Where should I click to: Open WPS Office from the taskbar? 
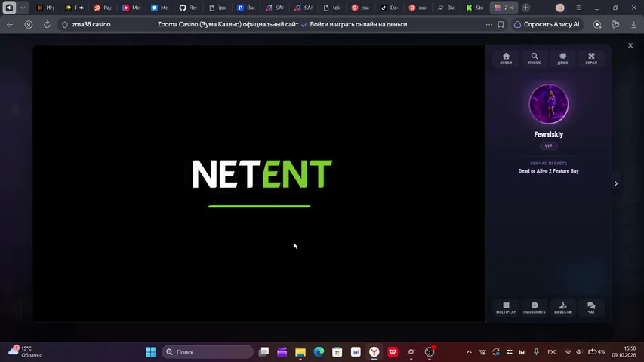[393, 351]
